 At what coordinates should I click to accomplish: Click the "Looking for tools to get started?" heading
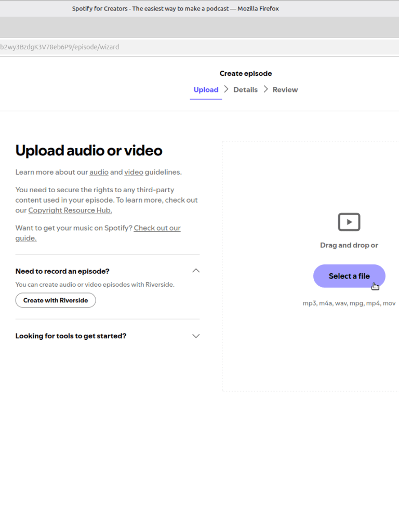(x=71, y=336)
